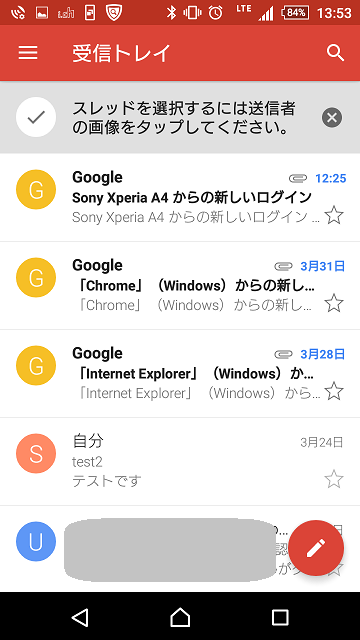Screen dimensions: 360x640
Task: Star the Chrome Windows login email
Action: point(334,303)
